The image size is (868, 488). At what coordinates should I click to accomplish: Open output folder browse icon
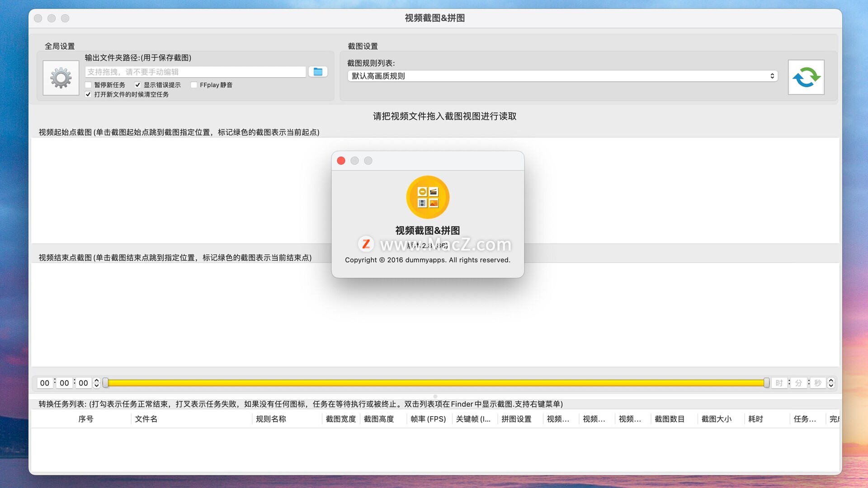pos(318,72)
